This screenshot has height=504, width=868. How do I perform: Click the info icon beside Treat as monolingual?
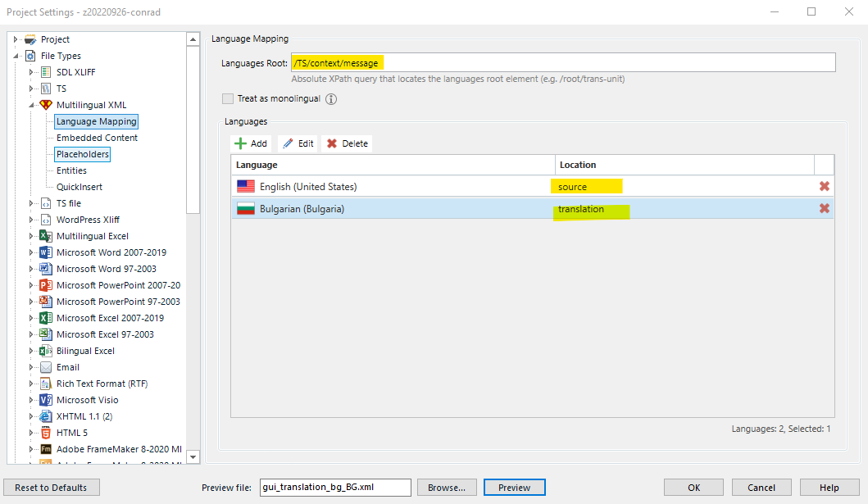pos(332,98)
